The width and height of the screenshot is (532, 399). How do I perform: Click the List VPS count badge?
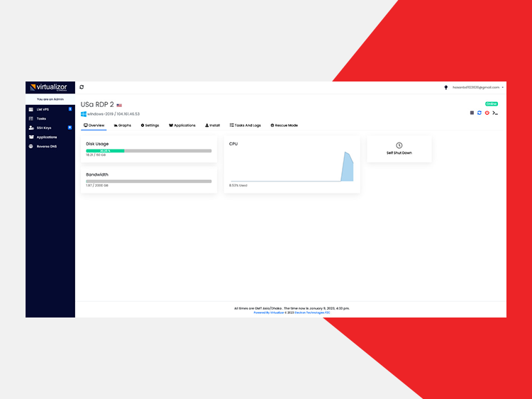click(x=70, y=109)
